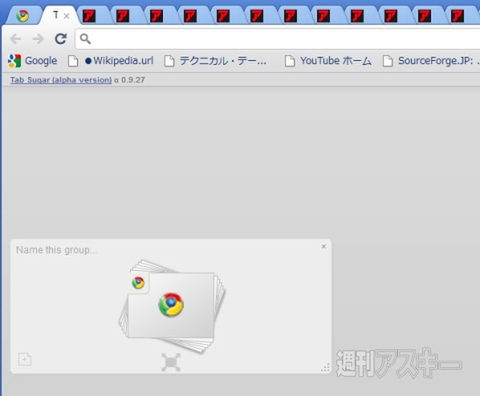Add new tab with plus page icon
This screenshot has height=396, width=480.
(25, 359)
